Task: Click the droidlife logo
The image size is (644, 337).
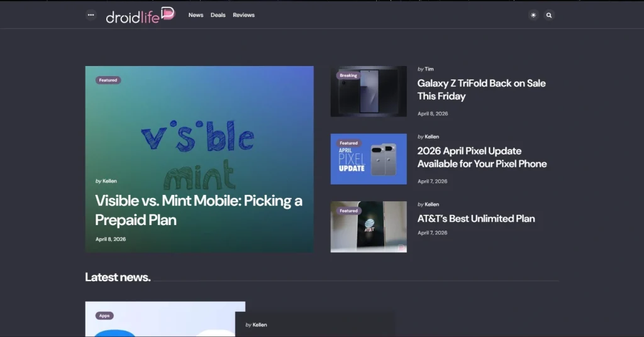Action: [x=140, y=15]
